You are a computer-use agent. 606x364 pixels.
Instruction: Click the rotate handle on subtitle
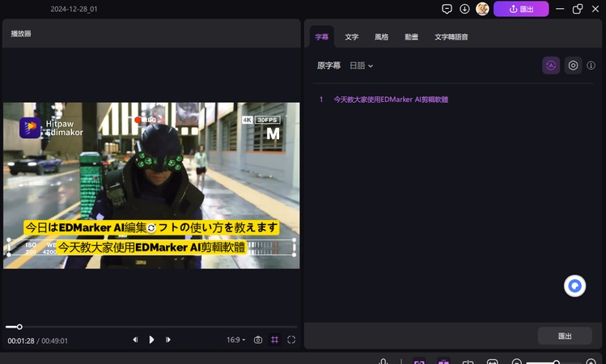pos(151,228)
